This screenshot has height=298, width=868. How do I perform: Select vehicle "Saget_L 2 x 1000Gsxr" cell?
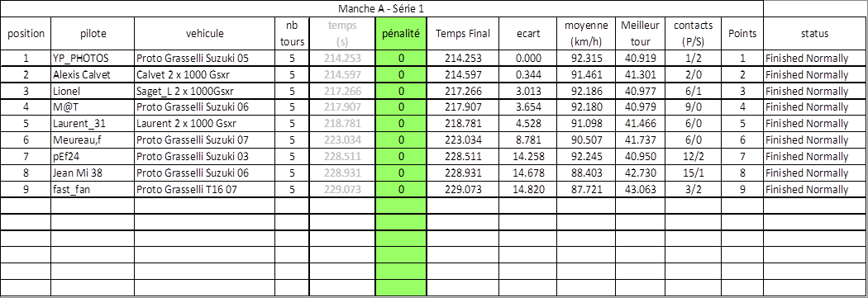pos(204,91)
